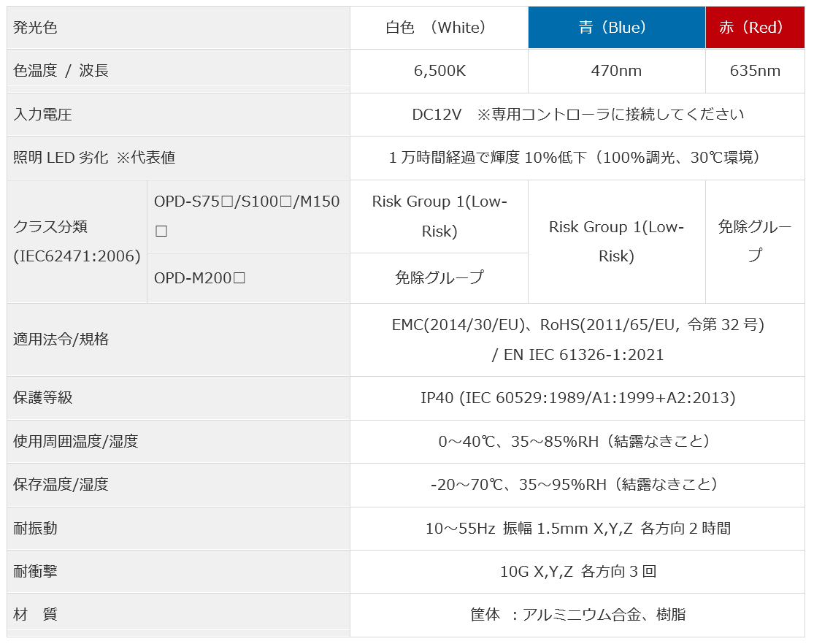The image size is (814, 644).
Task: Click the 保護等級 row label
Action: tap(178, 399)
